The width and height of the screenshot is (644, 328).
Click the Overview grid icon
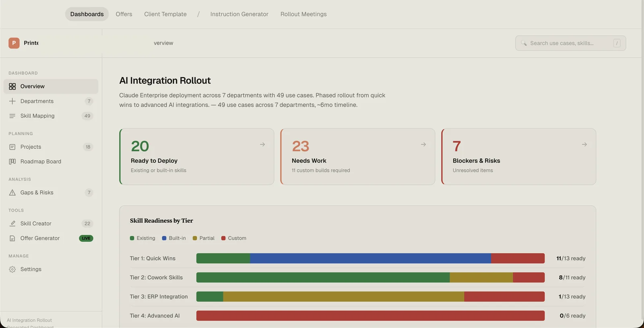pyautogui.click(x=12, y=86)
